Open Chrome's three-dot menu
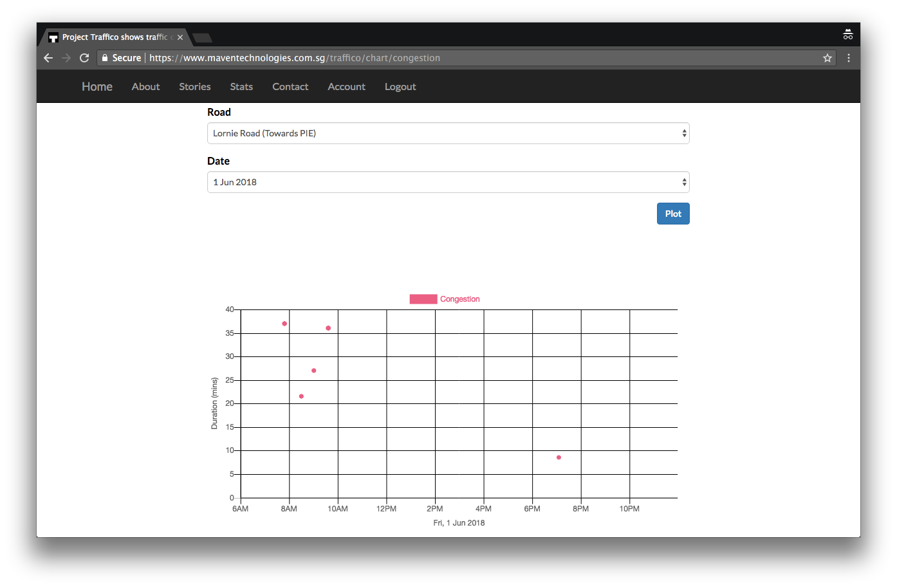The height and width of the screenshot is (588, 897). pos(849,58)
